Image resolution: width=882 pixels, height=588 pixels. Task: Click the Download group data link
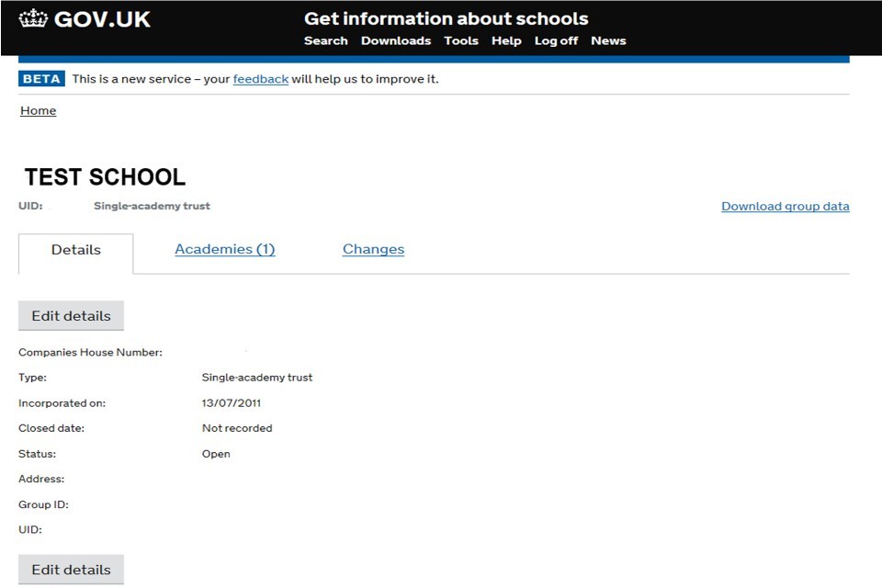[x=785, y=207]
